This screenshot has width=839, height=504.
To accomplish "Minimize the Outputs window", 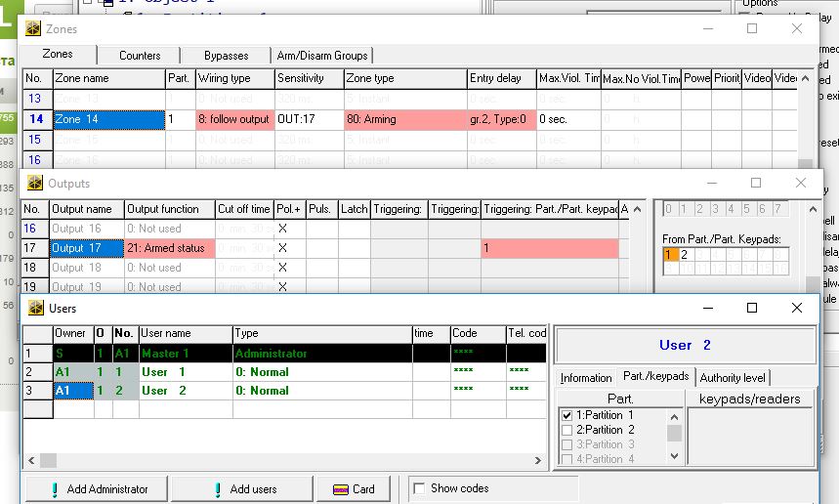I will click(x=712, y=183).
